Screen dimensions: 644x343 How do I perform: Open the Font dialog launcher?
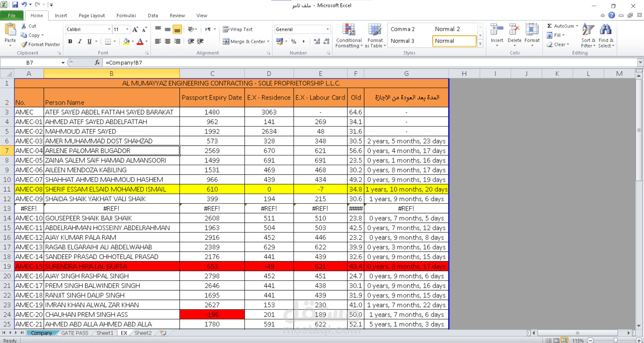[147, 53]
